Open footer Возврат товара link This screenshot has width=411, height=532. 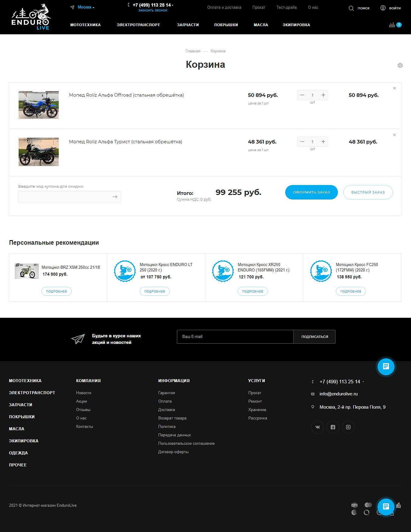[x=172, y=418]
